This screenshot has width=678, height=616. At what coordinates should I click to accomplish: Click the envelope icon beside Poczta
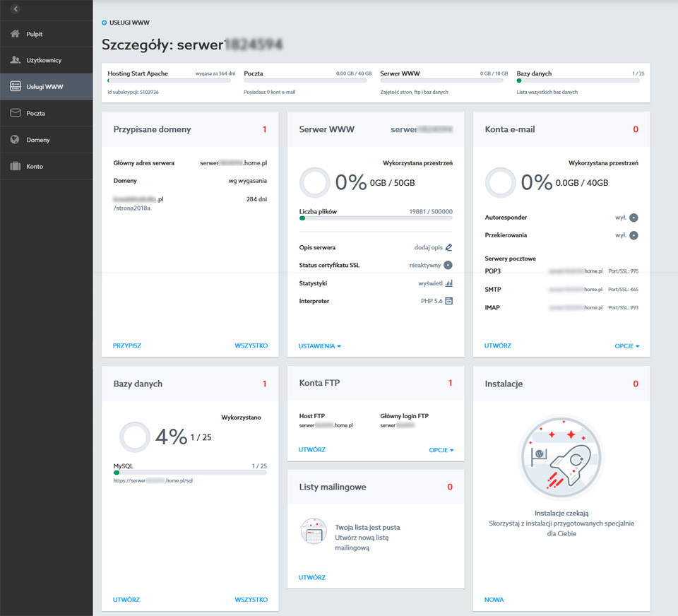[15, 113]
